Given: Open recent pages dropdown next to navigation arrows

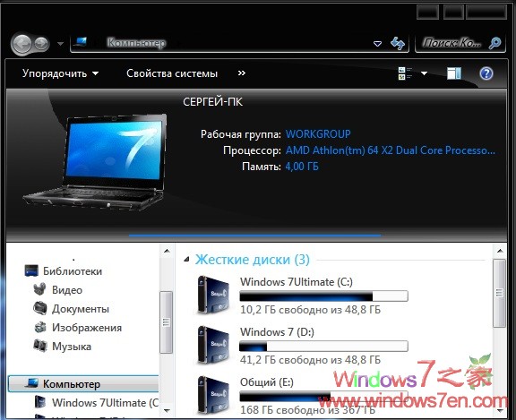Looking at the screenshot, I should [x=60, y=43].
